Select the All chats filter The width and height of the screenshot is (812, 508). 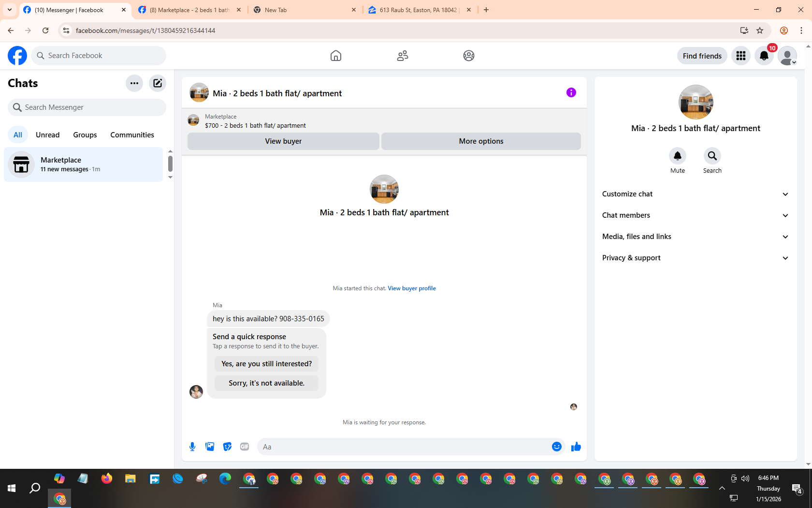[x=18, y=135]
